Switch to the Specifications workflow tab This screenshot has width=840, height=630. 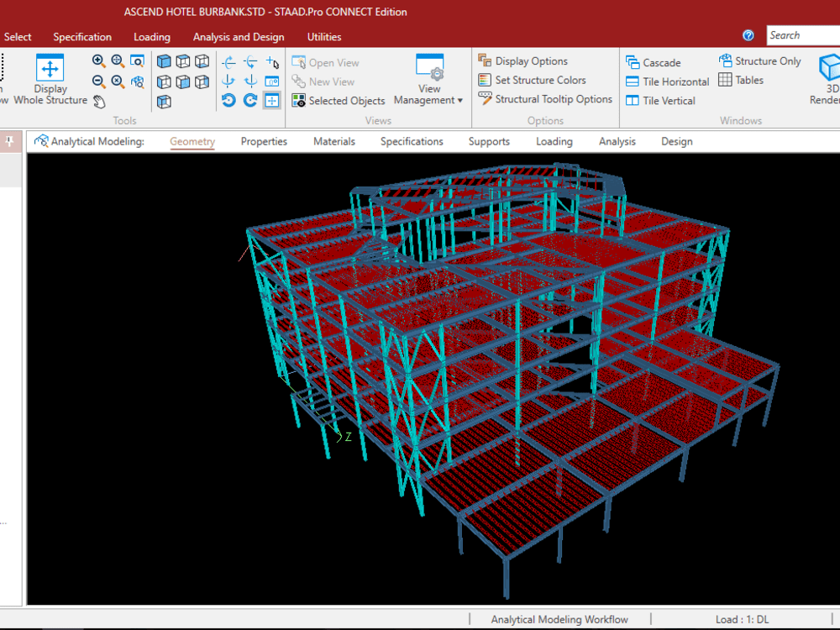pos(412,141)
